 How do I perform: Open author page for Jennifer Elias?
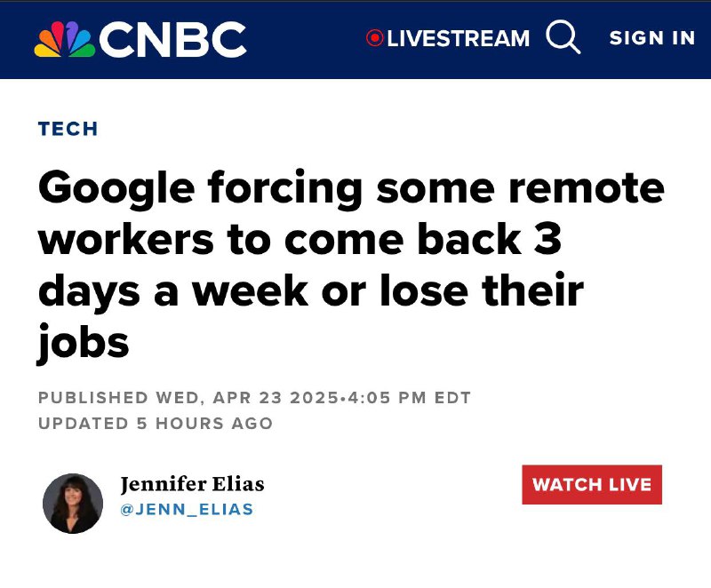(x=192, y=484)
